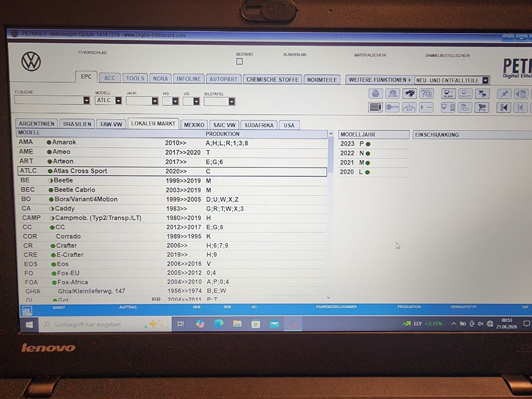Screen dimensions: 532x399
Task: Select model year 2021 M
Action: 373,163
